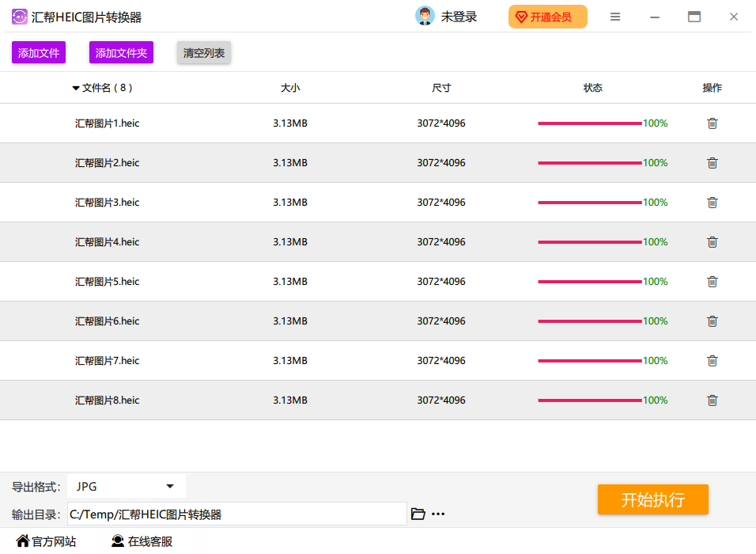Click the 添加文件 button

(39, 52)
